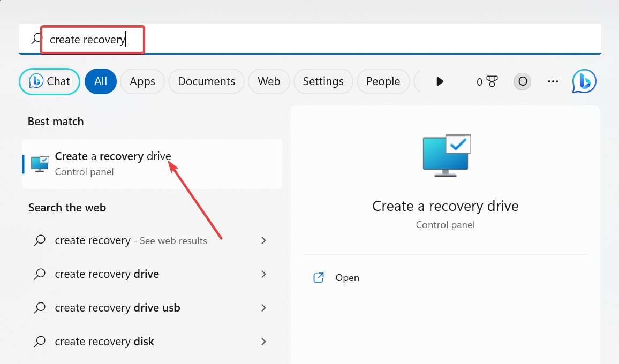The height and width of the screenshot is (364, 619).
Task: Expand chevron next to 'create recovery' web results
Action: pyautogui.click(x=263, y=240)
